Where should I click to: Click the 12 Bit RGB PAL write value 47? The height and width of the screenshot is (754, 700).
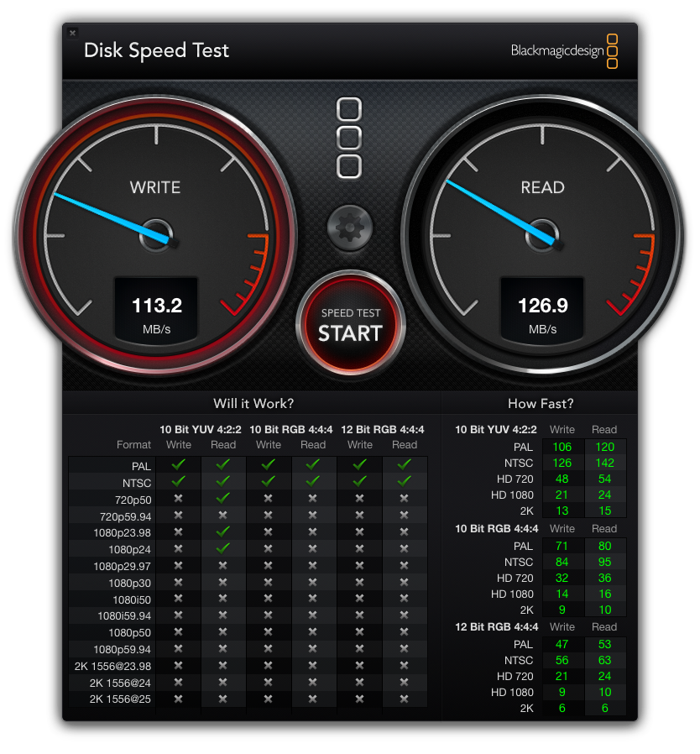point(562,644)
